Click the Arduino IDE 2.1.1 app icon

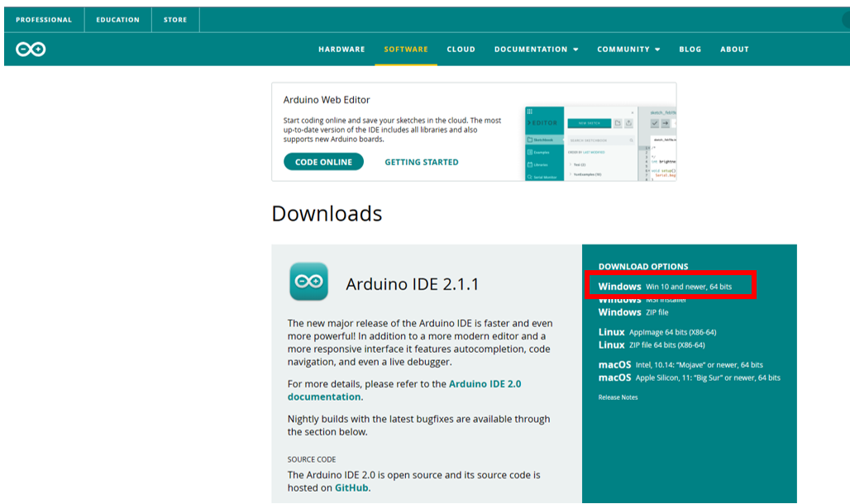click(x=308, y=282)
